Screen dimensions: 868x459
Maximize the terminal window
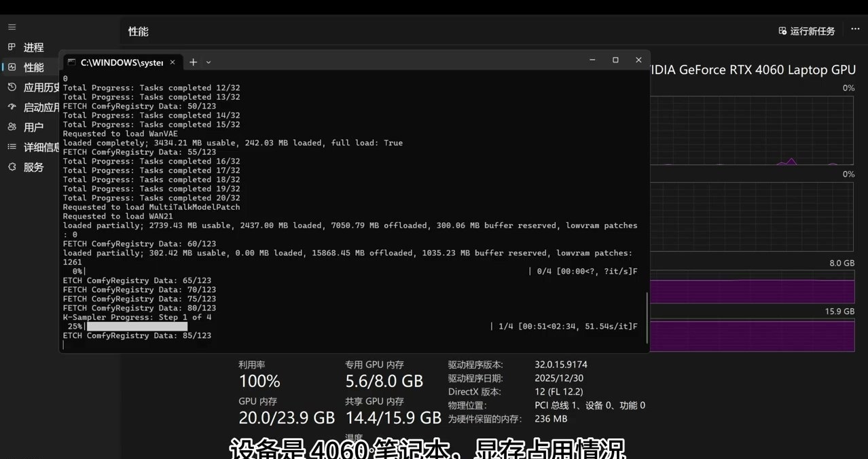tap(615, 60)
